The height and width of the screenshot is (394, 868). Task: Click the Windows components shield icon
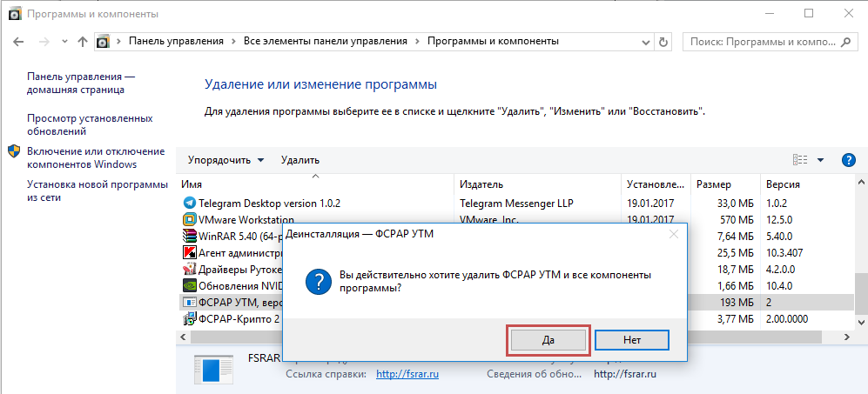[x=15, y=152]
